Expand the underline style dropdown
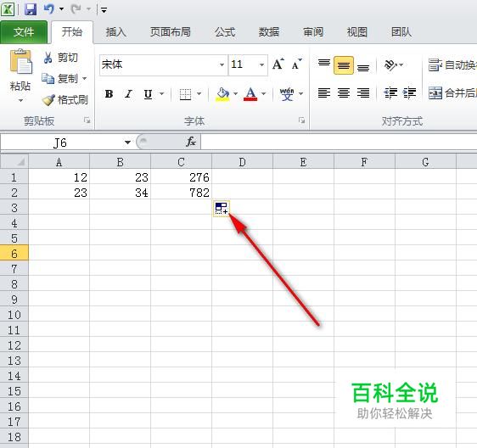Screen dimensions: 477x448 point(162,93)
